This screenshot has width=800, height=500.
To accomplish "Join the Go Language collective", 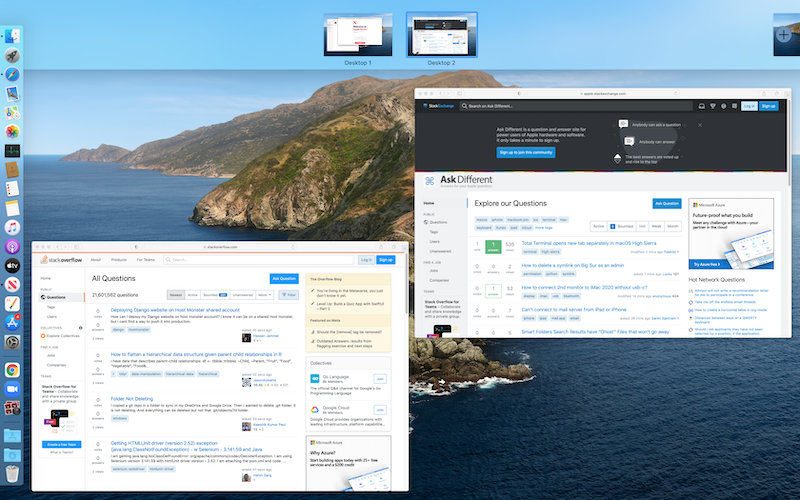I will (x=380, y=379).
